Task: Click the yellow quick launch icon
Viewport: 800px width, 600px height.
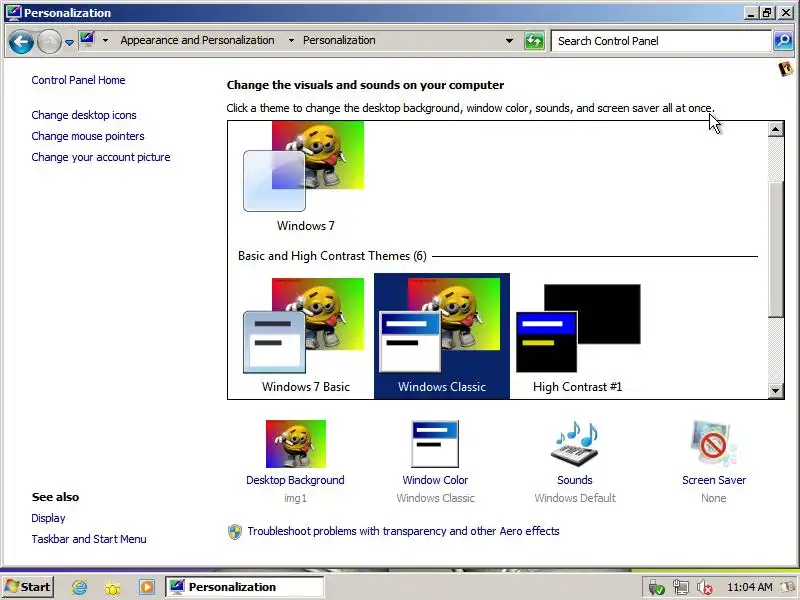Action: coord(113,588)
